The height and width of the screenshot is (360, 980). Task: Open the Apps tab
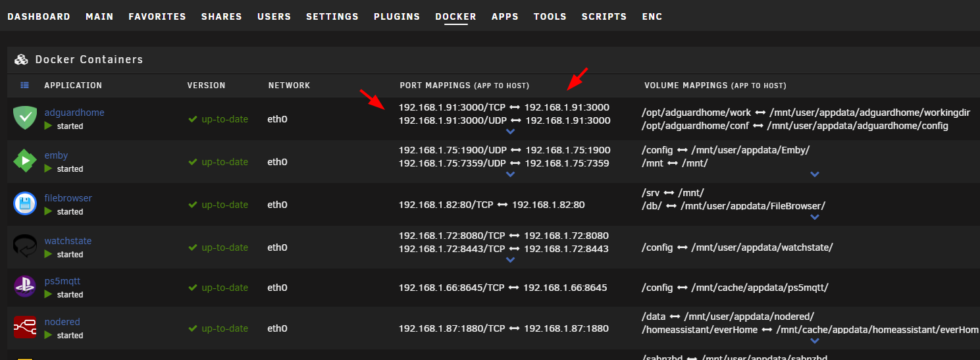505,16
